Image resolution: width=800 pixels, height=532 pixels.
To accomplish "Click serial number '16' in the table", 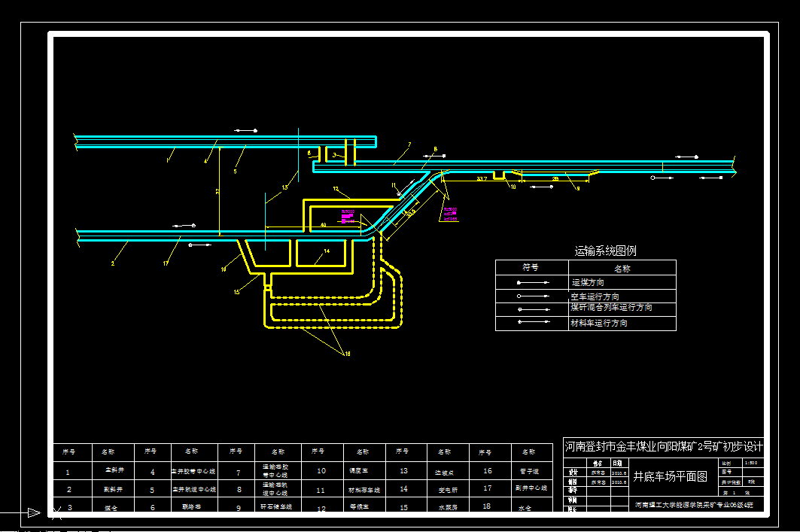I will coord(488,471).
